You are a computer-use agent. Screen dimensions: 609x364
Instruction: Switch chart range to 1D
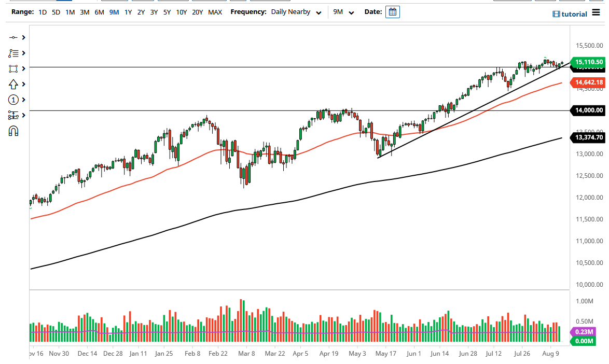click(x=41, y=12)
